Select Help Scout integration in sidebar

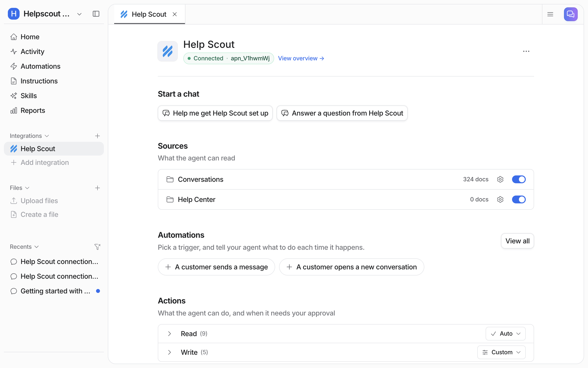tap(54, 149)
